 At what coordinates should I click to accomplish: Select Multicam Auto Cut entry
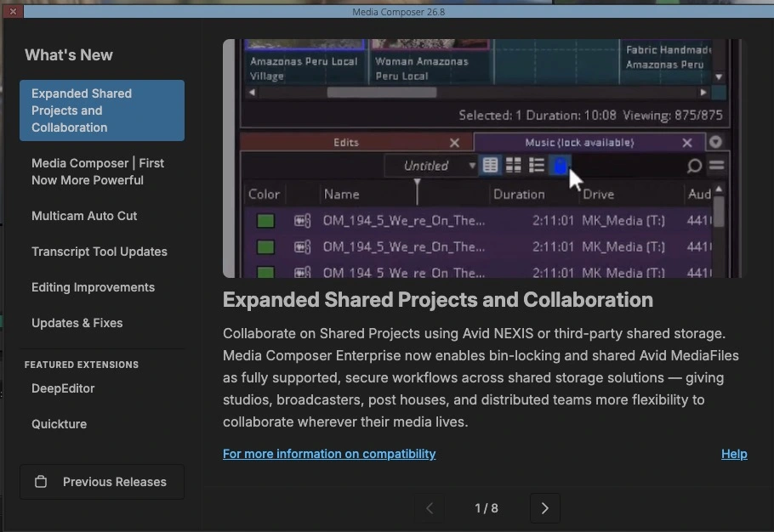click(x=84, y=216)
